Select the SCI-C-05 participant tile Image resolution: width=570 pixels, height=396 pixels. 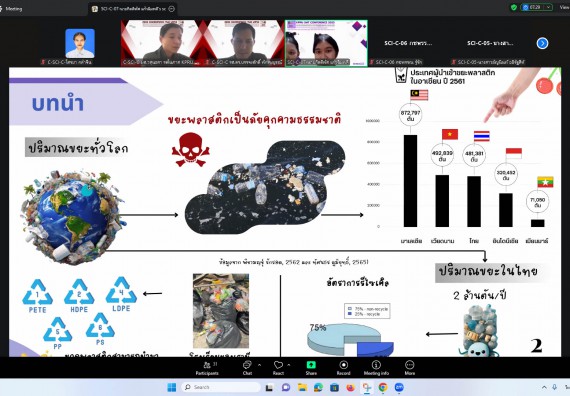(x=490, y=44)
